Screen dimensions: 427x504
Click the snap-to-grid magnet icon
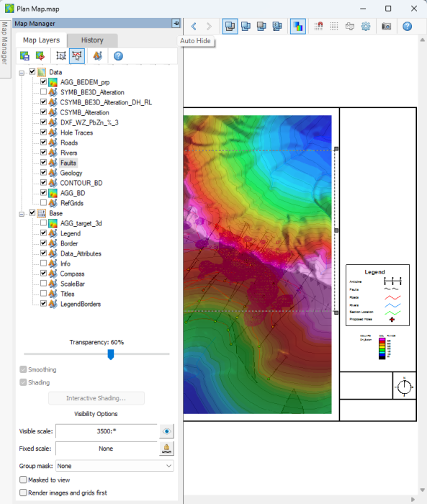click(318, 26)
